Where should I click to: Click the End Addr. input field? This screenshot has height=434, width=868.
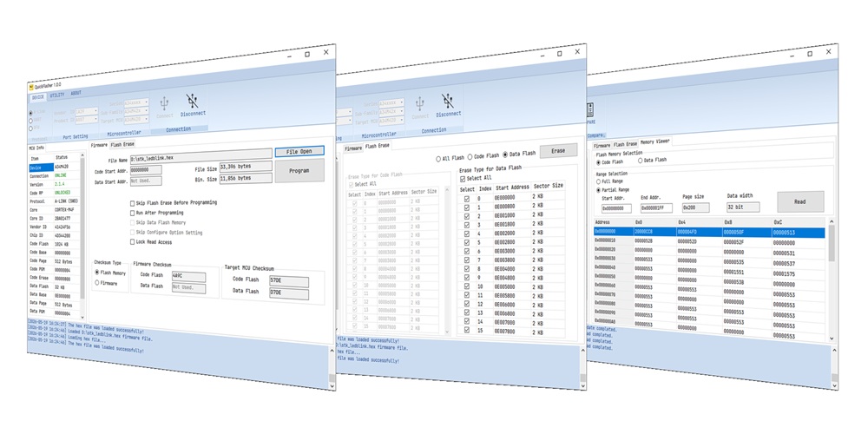point(656,208)
